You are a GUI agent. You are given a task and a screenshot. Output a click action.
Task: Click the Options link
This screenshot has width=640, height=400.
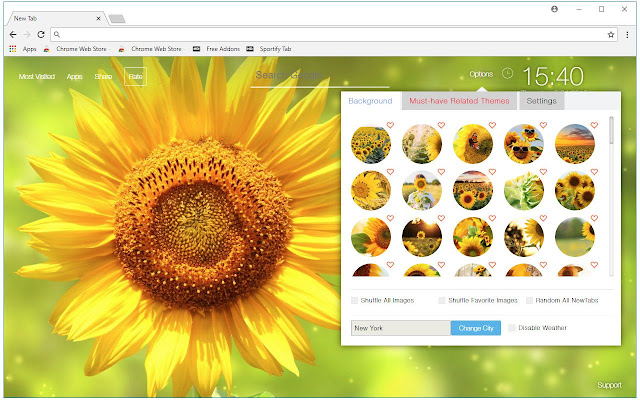coord(481,74)
